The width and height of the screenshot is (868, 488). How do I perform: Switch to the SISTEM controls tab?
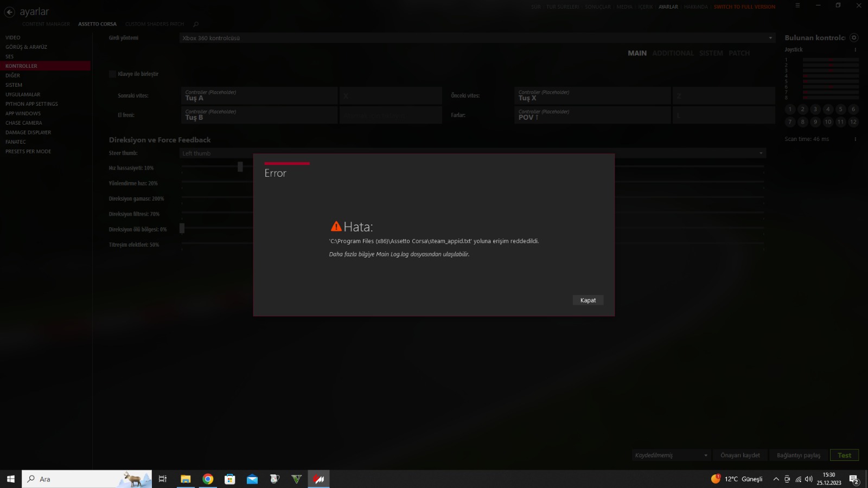(711, 53)
